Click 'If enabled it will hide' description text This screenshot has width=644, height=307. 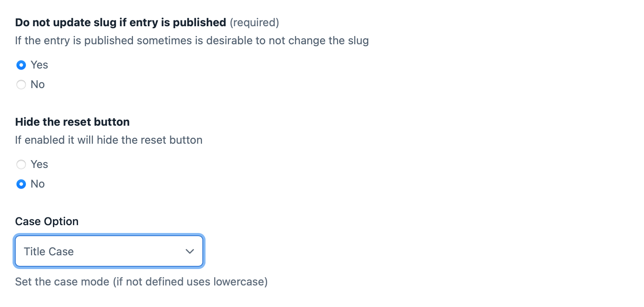pyautogui.click(x=109, y=140)
